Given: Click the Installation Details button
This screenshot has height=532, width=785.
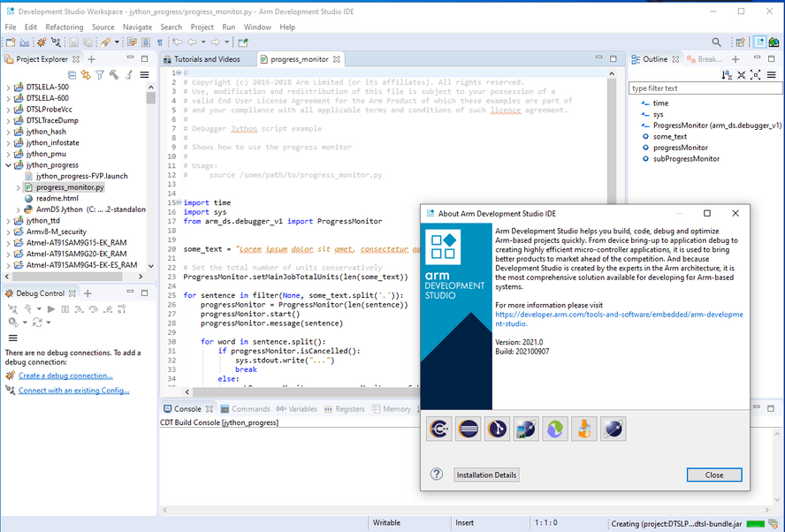Looking at the screenshot, I should pyautogui.click(x=486, y=475).
